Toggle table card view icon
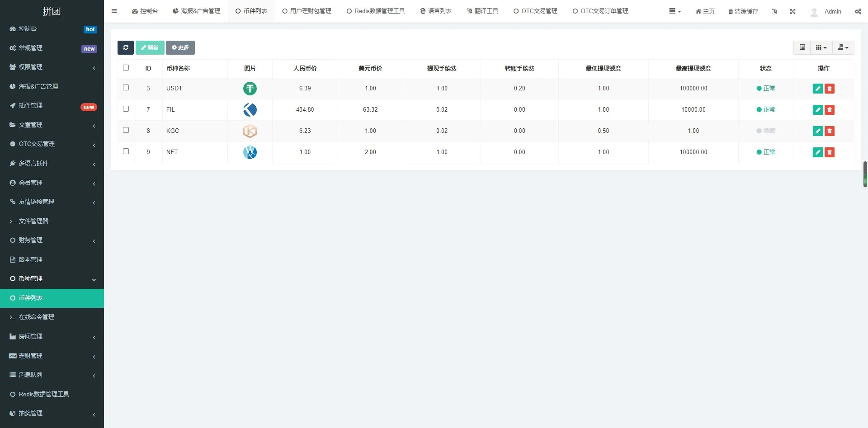Viewport: 868px width, 428px height. point(802,47)
